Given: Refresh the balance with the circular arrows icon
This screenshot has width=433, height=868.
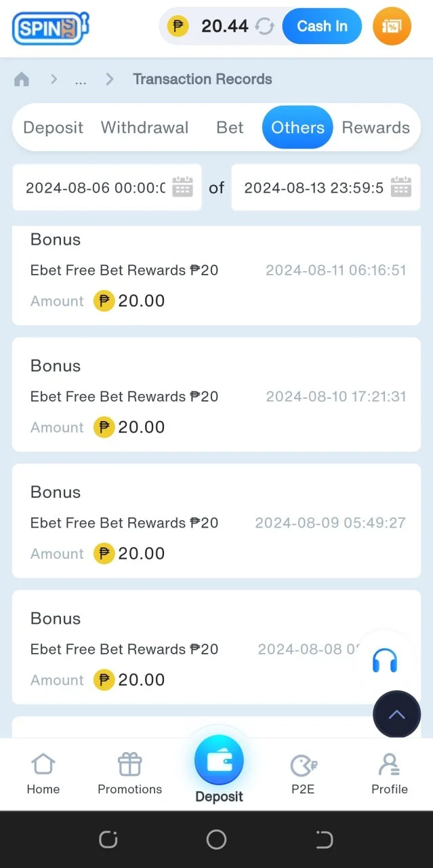Looking at the screenshot, I should point(264,26).
